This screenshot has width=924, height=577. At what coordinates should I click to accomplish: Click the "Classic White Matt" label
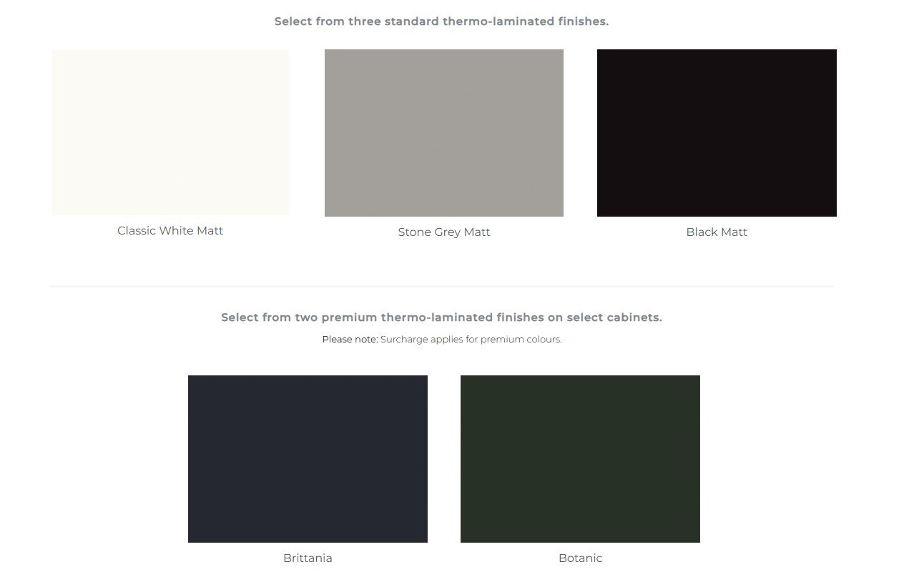coord(170,230)
